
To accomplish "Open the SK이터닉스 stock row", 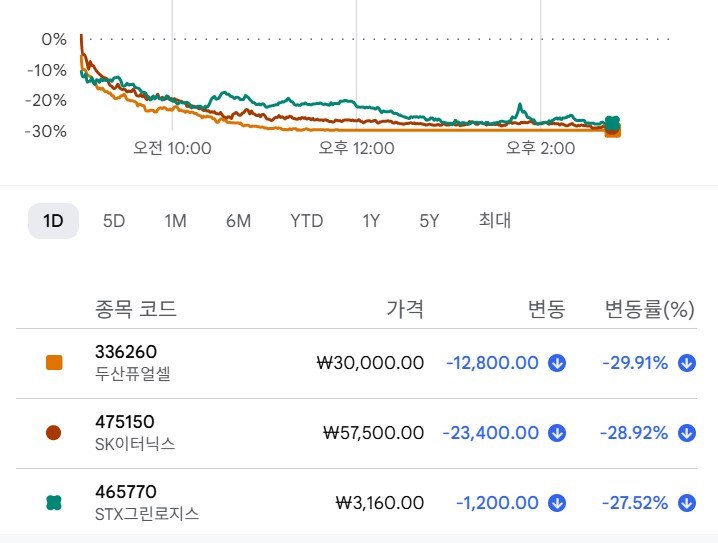I will (356, 433).
